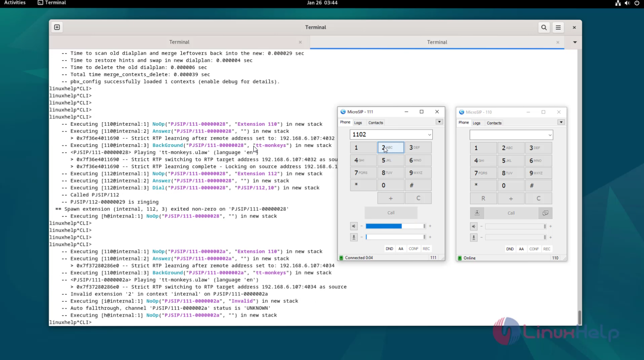Expand the terminal tab list dropdown

click(x=575, y=42)
